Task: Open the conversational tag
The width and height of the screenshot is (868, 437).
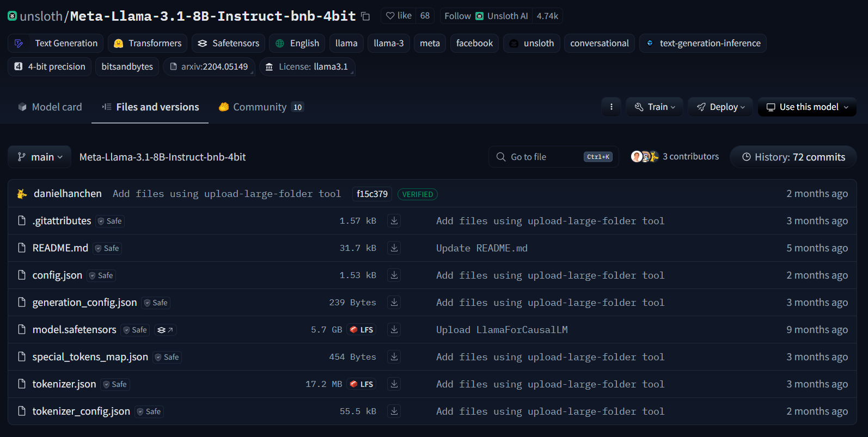Action: click(x=599, y=43)
